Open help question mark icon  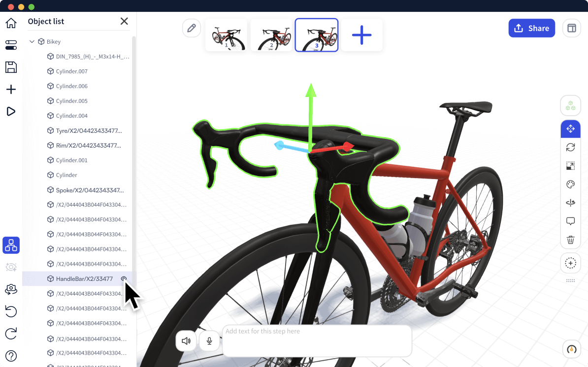pos(11,356)
